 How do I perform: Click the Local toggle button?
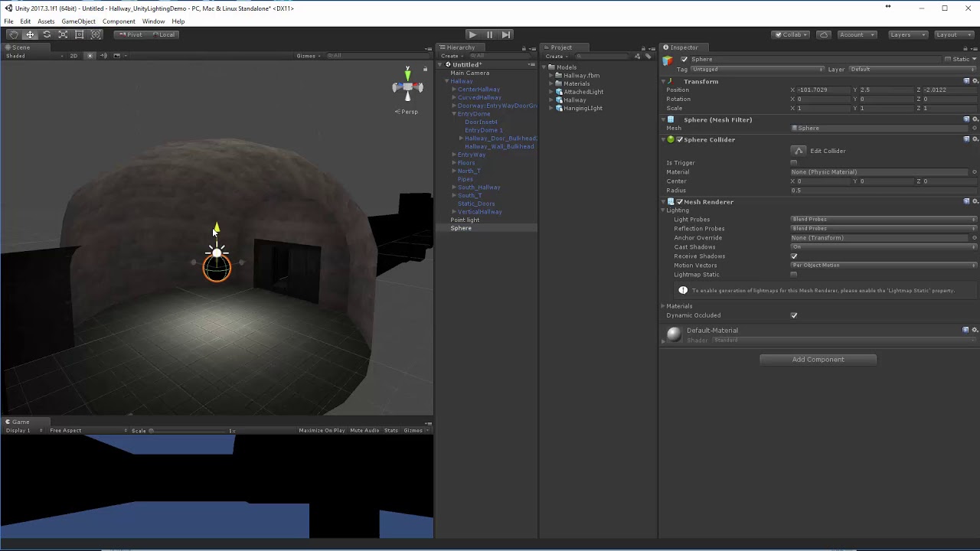tap(163, 34)
